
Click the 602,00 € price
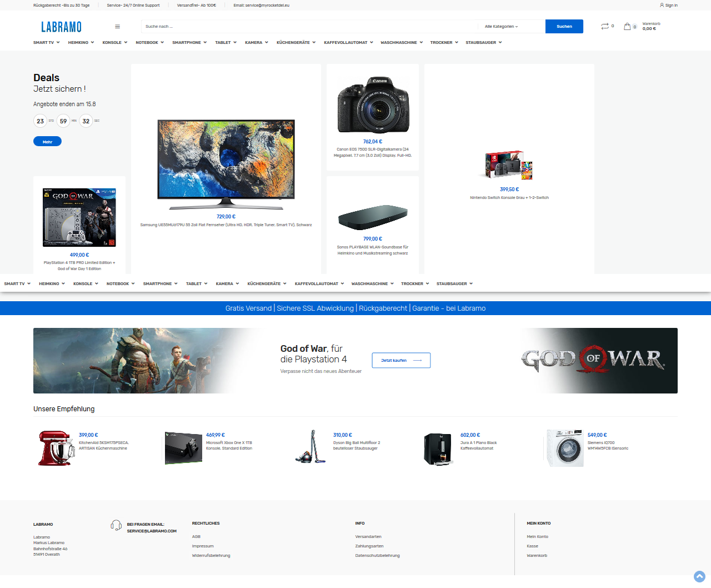(x=470, y=435)
